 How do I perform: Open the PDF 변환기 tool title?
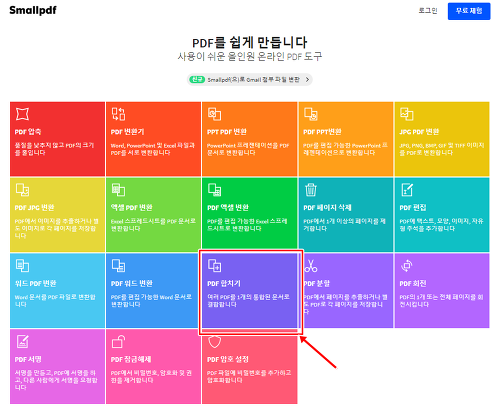[127, 132]
